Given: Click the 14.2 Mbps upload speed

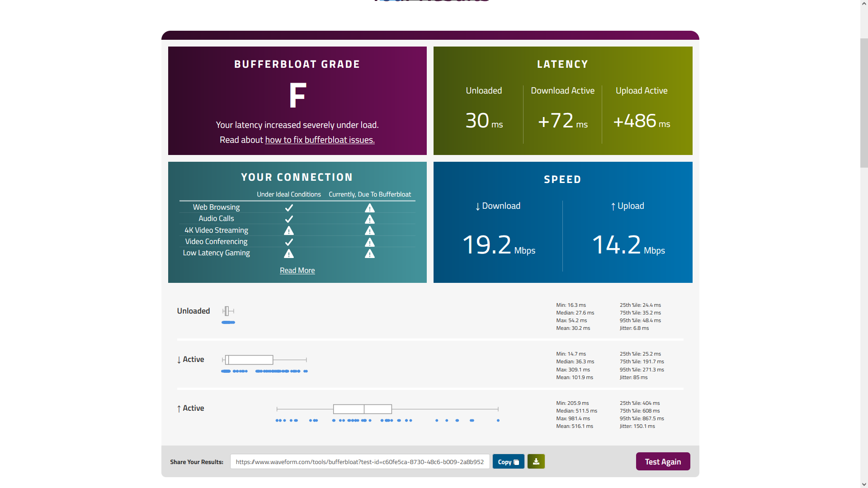Looking at the screenshot, I should pyautogui.click(x=628, y=245).
